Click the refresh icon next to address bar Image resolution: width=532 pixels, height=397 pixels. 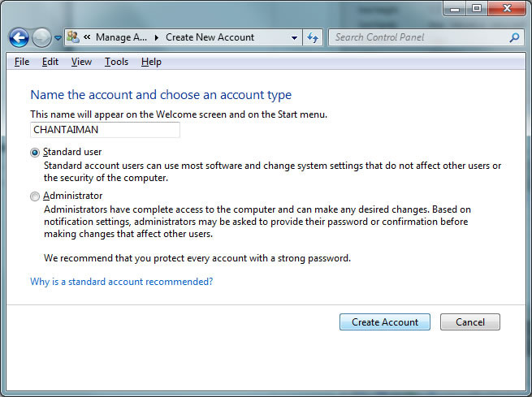313,37
